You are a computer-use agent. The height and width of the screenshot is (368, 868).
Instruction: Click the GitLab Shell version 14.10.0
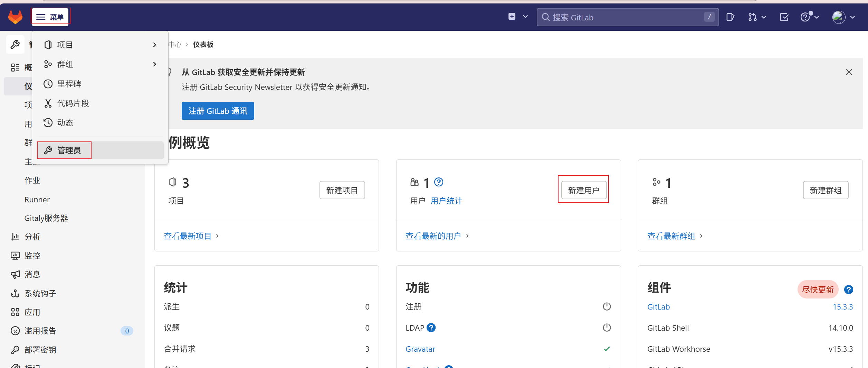coord(841,328)
